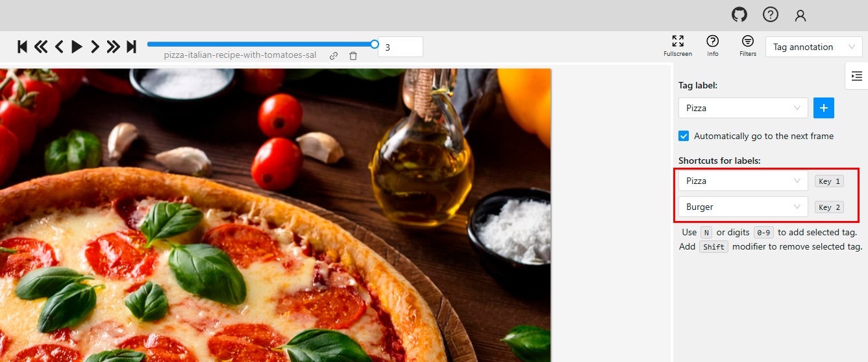Open the Filters dialog

click(748, 46)
